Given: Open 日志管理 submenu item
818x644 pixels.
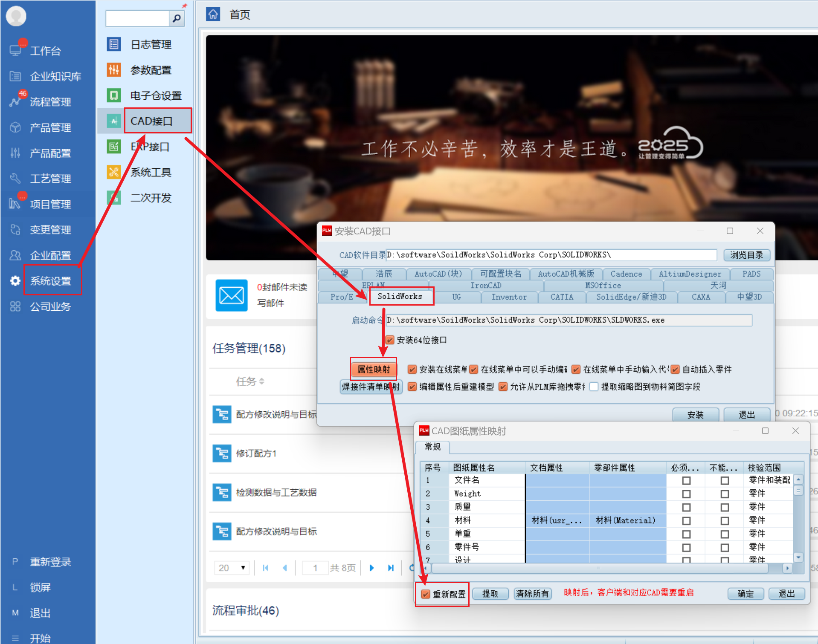Looking at the screenshot, I should [x=151, y=44].
